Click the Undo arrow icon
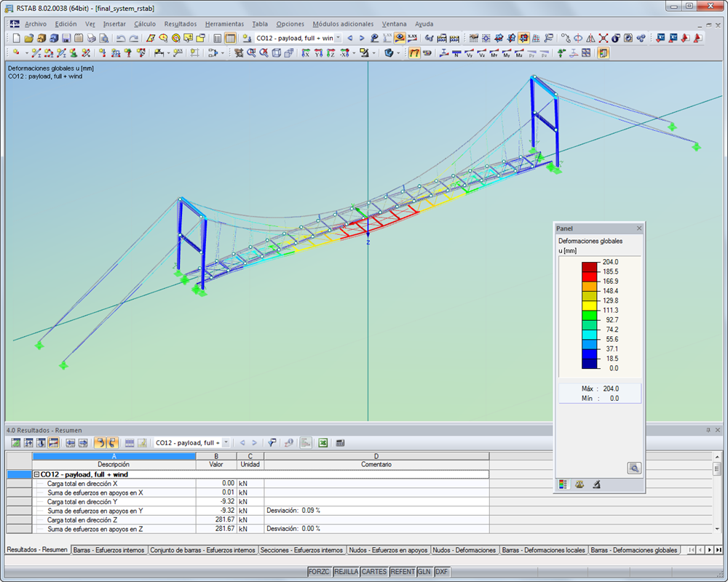 [121, 38]
